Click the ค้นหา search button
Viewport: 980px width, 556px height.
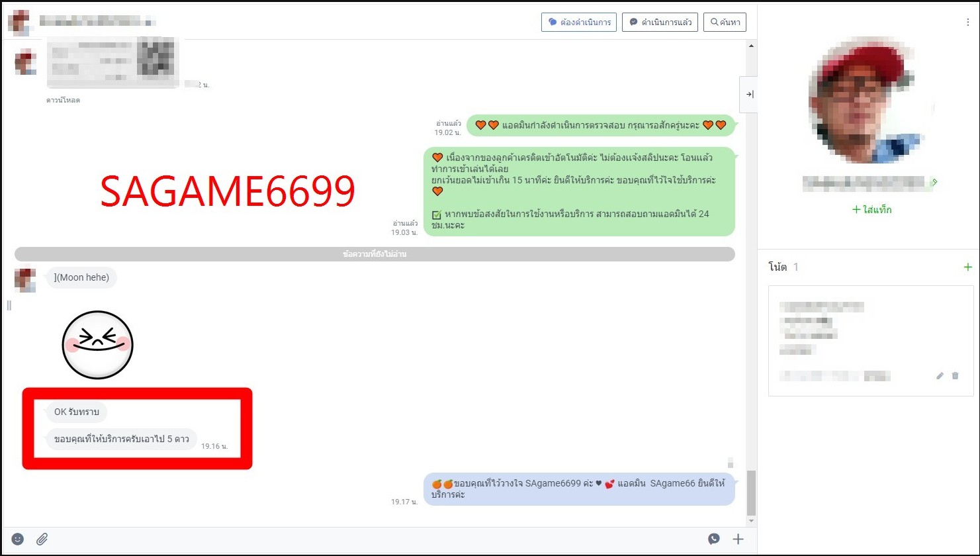(725, 22)
